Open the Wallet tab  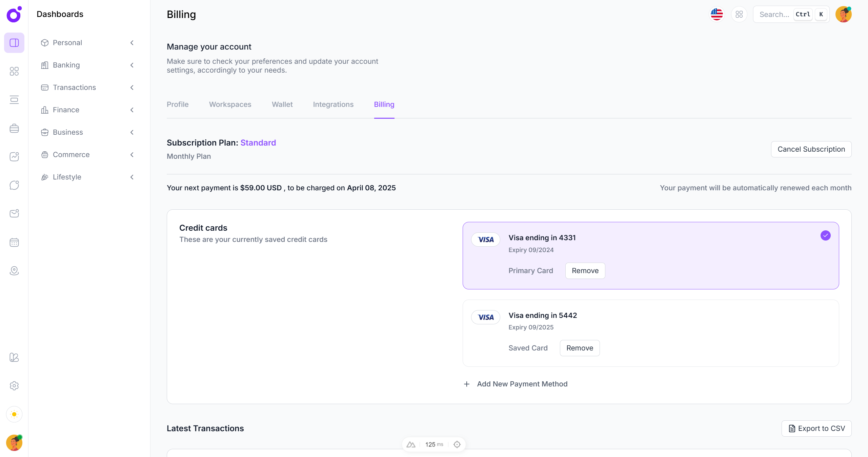click(282, 104)
